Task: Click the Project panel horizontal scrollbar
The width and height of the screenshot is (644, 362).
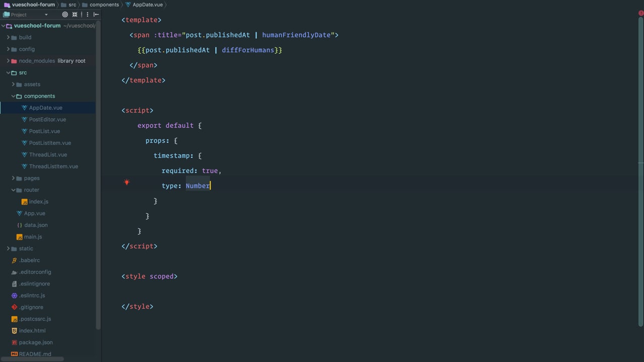Action: 32,359
